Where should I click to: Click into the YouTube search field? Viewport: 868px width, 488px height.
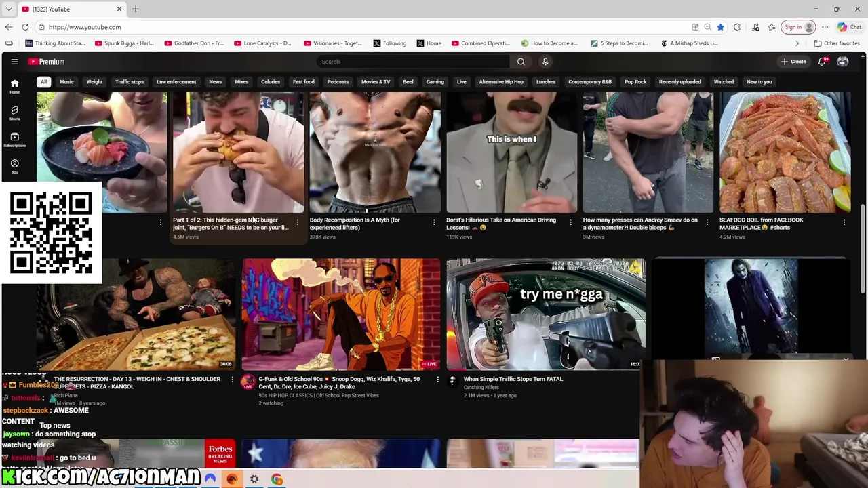[414, 62]
